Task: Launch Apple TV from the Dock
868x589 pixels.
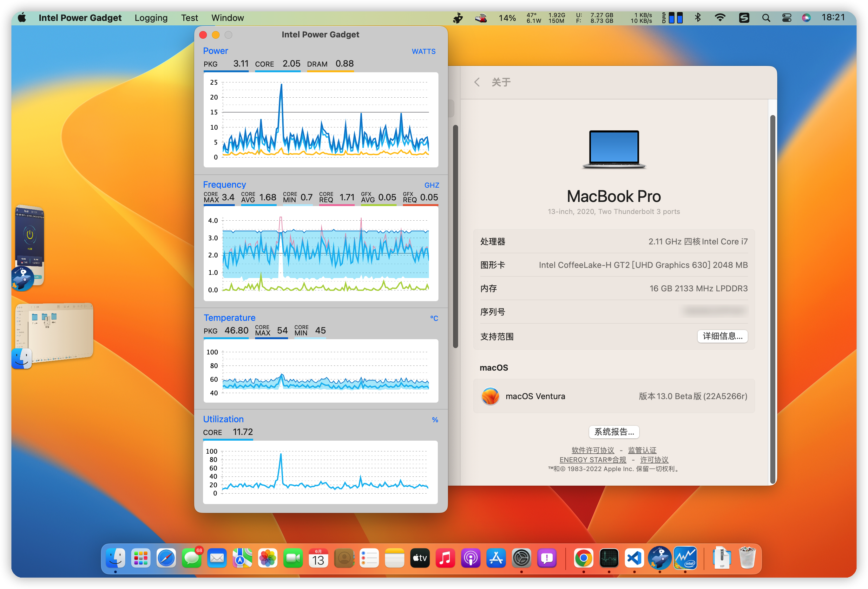Action: point(420,558)
